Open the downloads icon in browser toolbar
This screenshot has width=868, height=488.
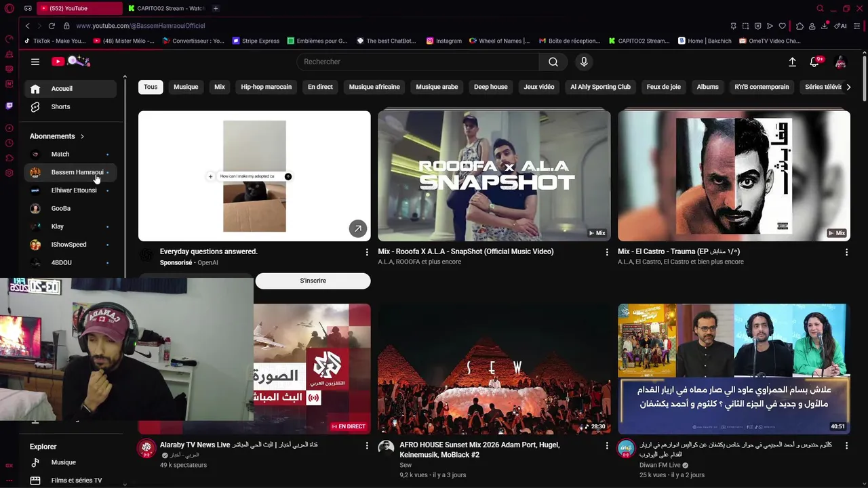pyautogui.click(x=824, y=26)
